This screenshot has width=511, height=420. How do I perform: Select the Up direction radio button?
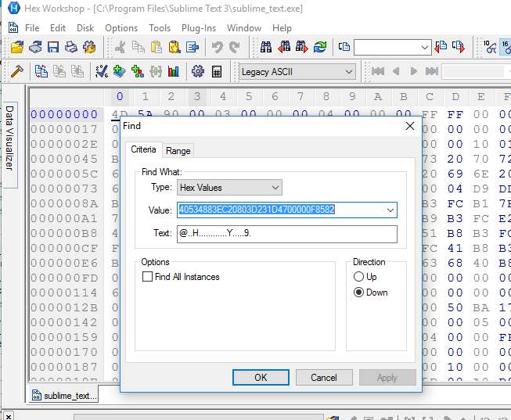pos(358,277)
